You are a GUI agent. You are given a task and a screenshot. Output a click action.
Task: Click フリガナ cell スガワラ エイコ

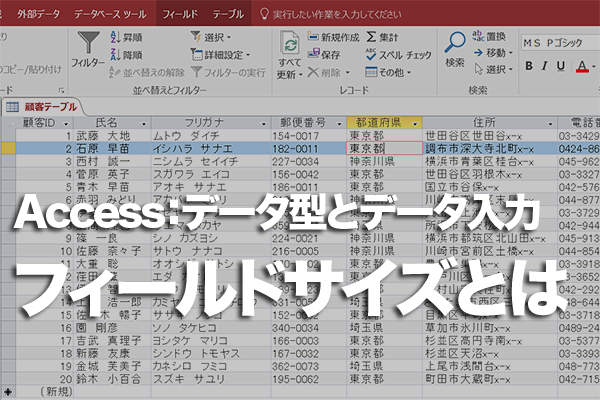191,175
